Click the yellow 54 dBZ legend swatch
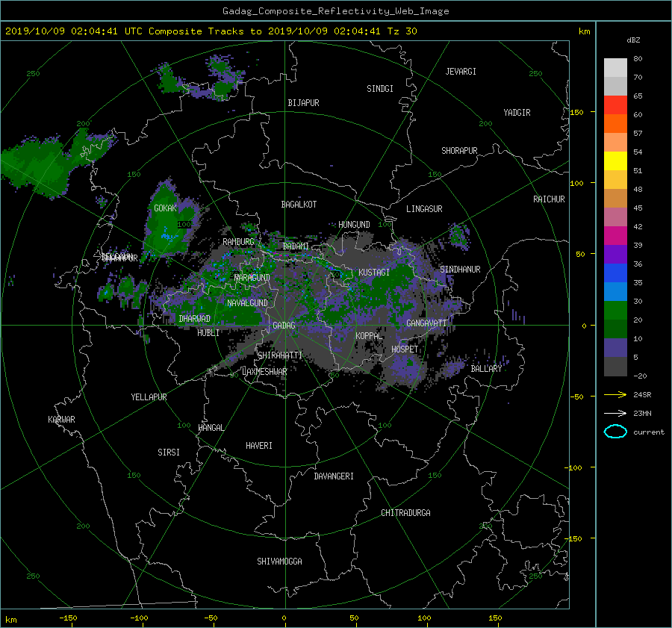This screenshot has height=628, width=672. (615, 161)
